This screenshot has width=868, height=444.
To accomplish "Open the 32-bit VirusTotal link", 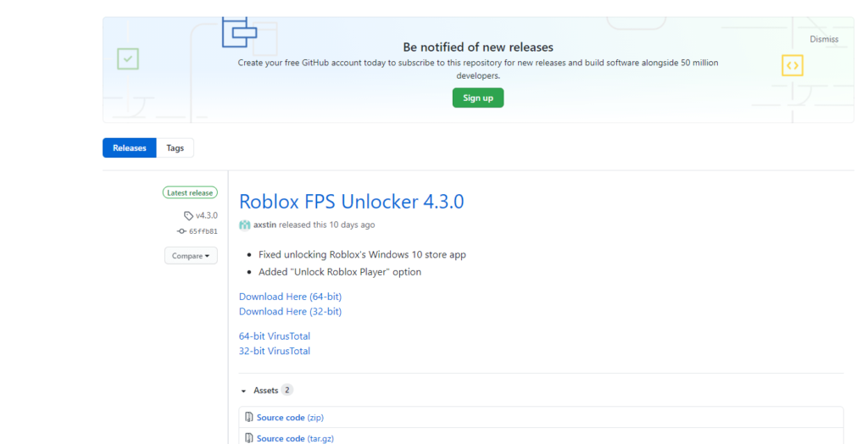I will 275,351.
